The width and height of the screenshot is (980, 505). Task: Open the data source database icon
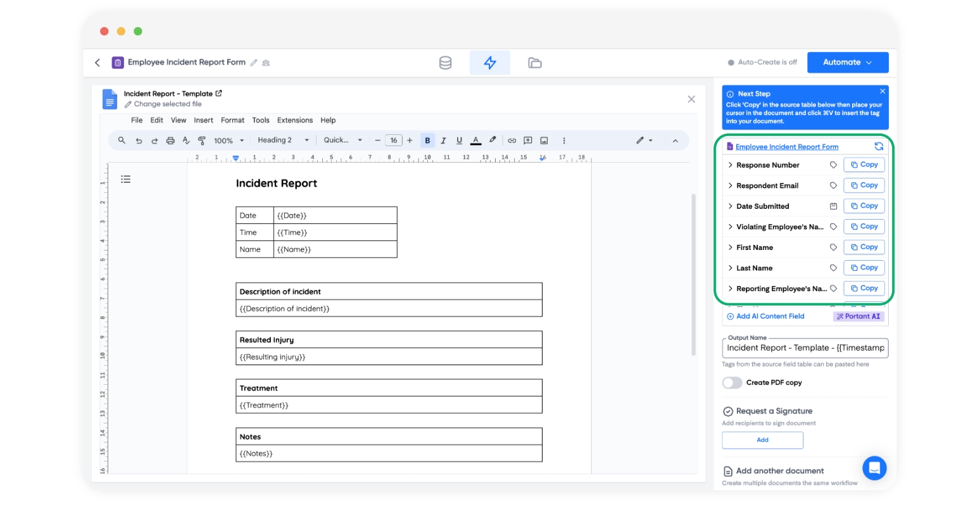(x=445, y=63)
